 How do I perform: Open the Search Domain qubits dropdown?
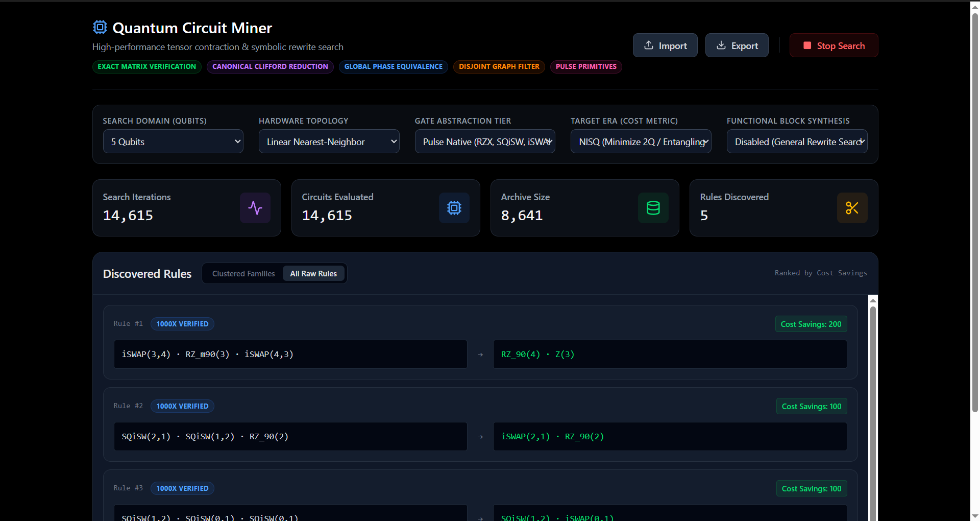(x=173, y=141)
